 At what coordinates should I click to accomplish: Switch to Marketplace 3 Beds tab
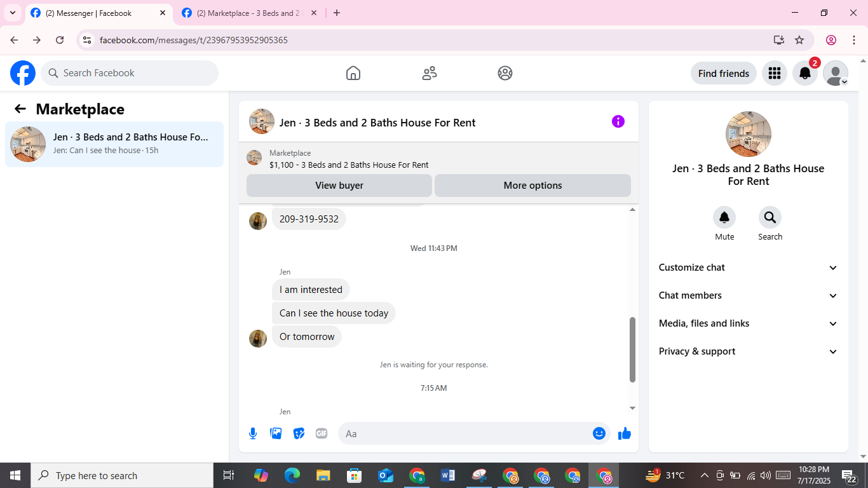click(250, 13)
